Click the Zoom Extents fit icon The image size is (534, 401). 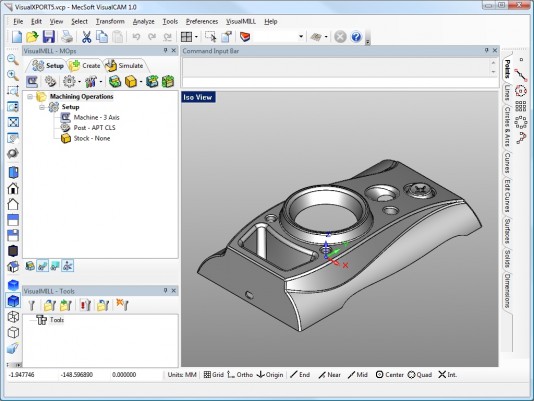[13, 122]
